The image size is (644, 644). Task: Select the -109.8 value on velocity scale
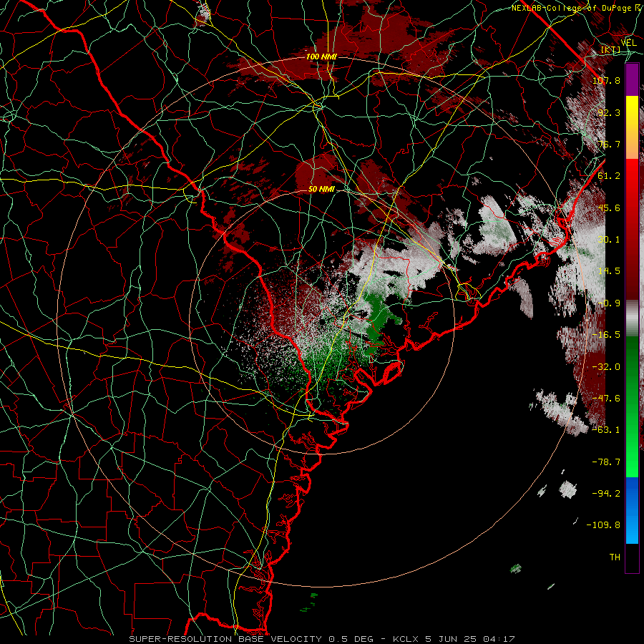point(604,525)
